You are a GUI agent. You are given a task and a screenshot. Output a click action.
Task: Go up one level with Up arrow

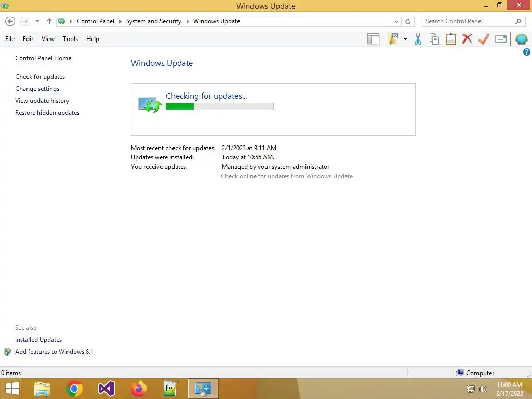pos(49,21)
